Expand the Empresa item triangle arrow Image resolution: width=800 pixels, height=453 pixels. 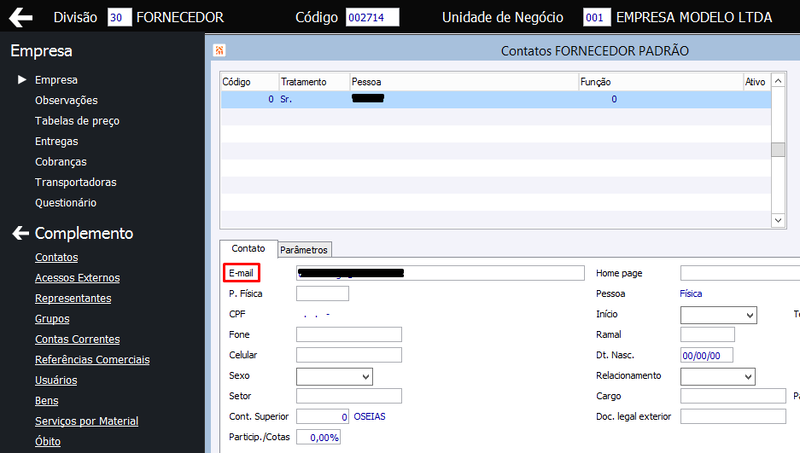[x=21, y=80]
